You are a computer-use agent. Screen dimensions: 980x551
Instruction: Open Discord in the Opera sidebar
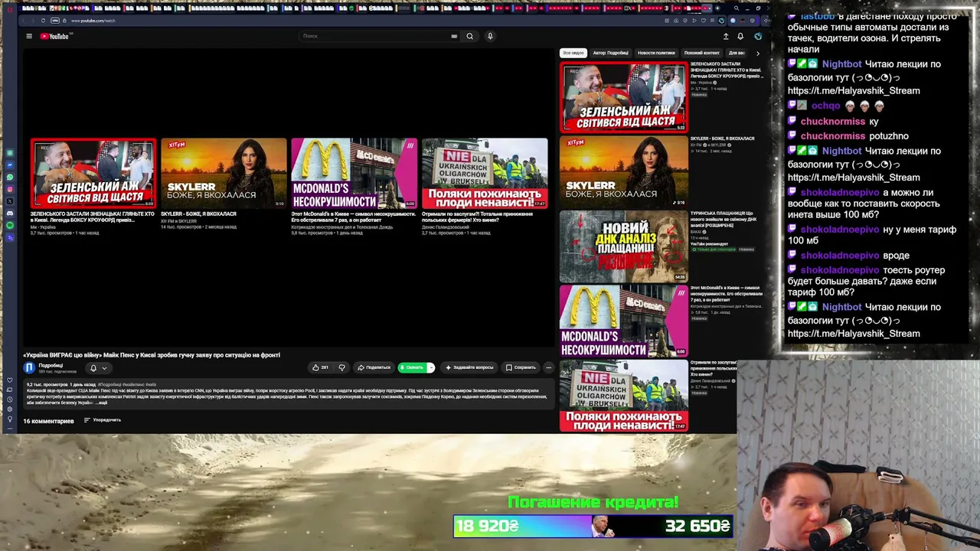10,214
